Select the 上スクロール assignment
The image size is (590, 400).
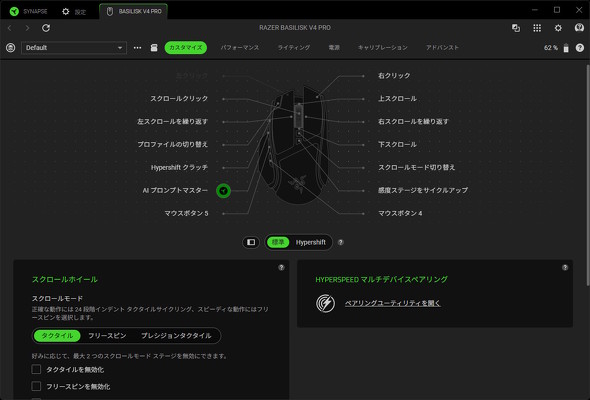pos(397,99)
